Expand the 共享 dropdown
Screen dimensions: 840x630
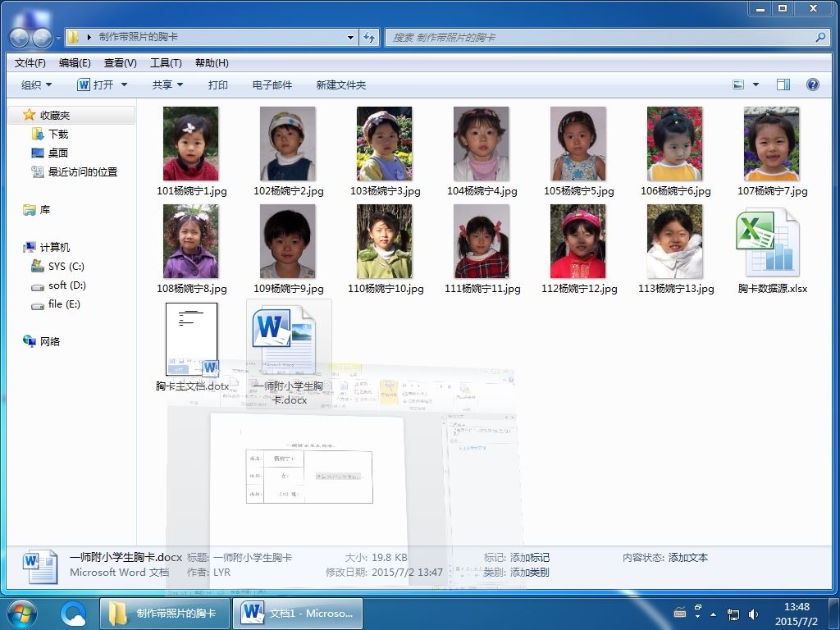click(x=167, y=84)
